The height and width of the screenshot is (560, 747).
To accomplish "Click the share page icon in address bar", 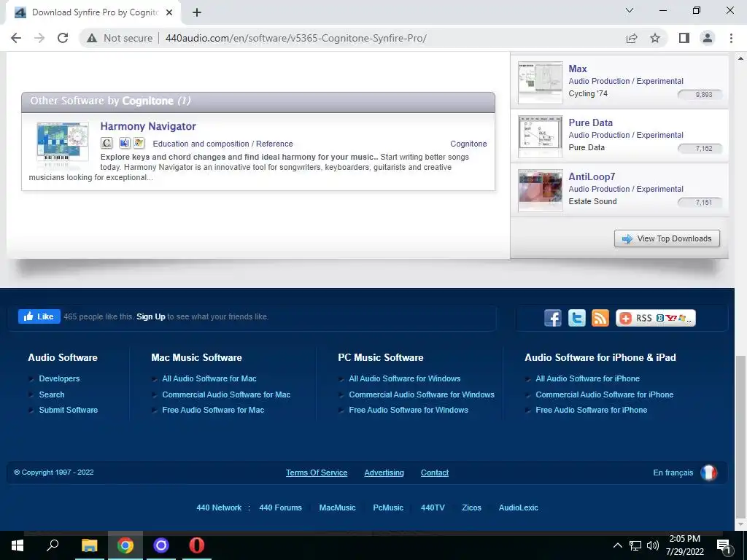I will pos(632,38).
